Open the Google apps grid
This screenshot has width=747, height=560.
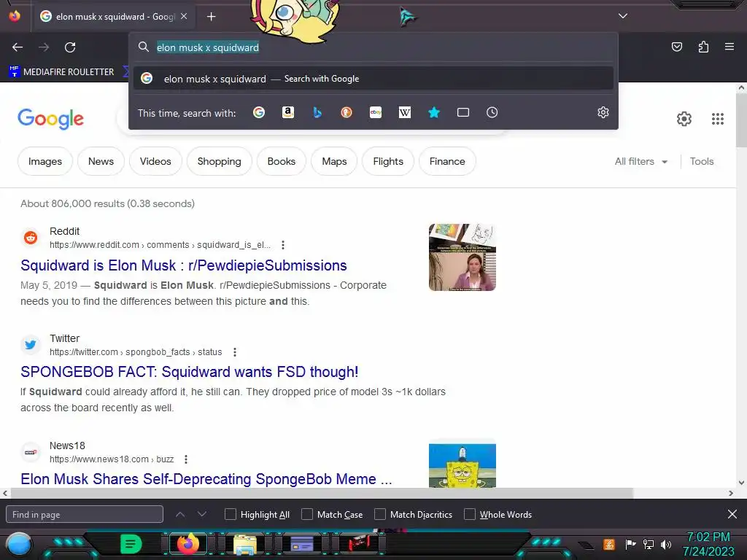coord(718,119)
